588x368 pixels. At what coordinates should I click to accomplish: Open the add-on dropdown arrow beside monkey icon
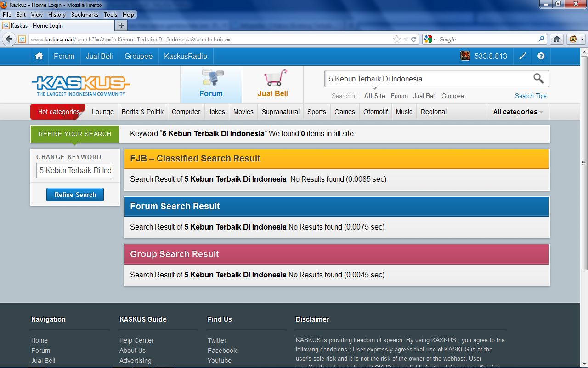tap(582, 39)
